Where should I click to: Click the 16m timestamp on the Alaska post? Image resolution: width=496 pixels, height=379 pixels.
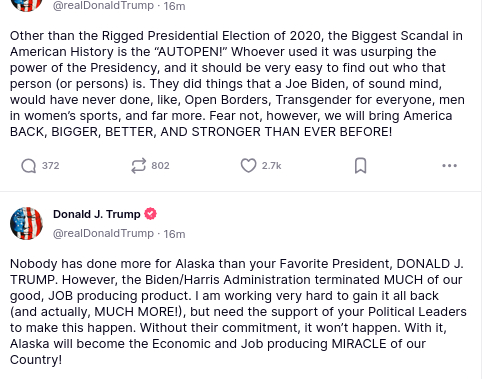pos(174,234)
